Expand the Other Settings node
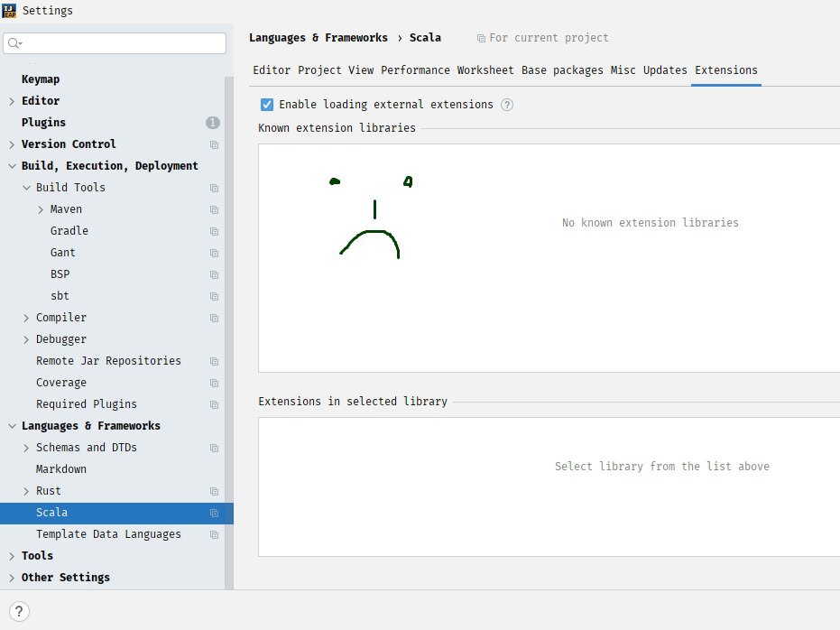 point(12,578)
